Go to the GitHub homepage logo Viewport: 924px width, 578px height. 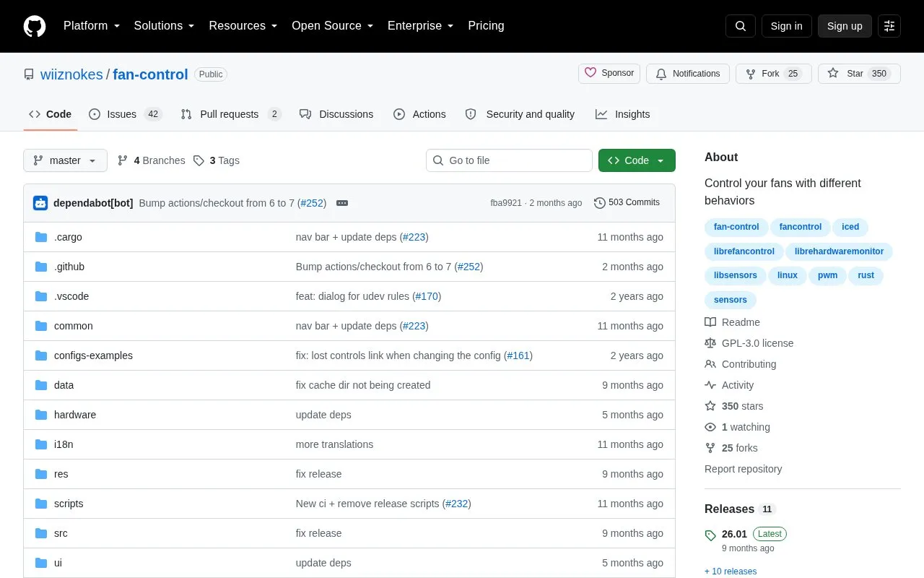tap(35, 26)
